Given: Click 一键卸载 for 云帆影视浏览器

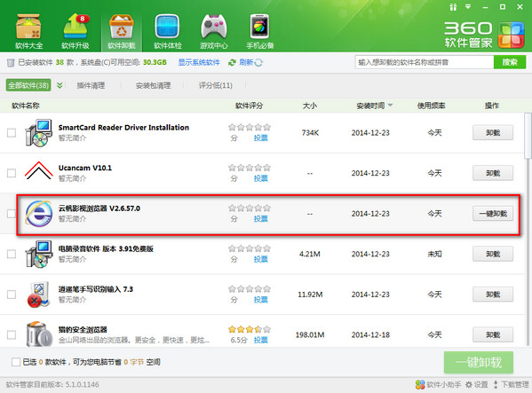Looking at the screenshot, I should point(493,214).
